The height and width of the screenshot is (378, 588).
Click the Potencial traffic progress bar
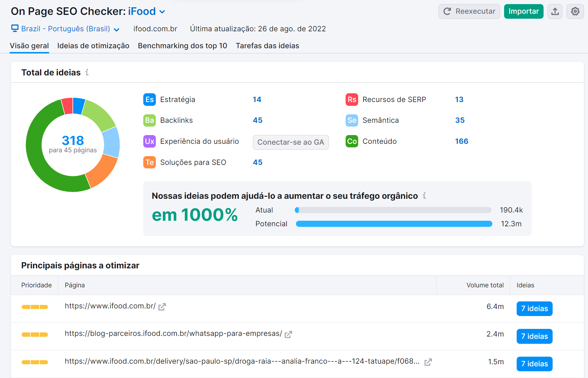tap(394, 224)
